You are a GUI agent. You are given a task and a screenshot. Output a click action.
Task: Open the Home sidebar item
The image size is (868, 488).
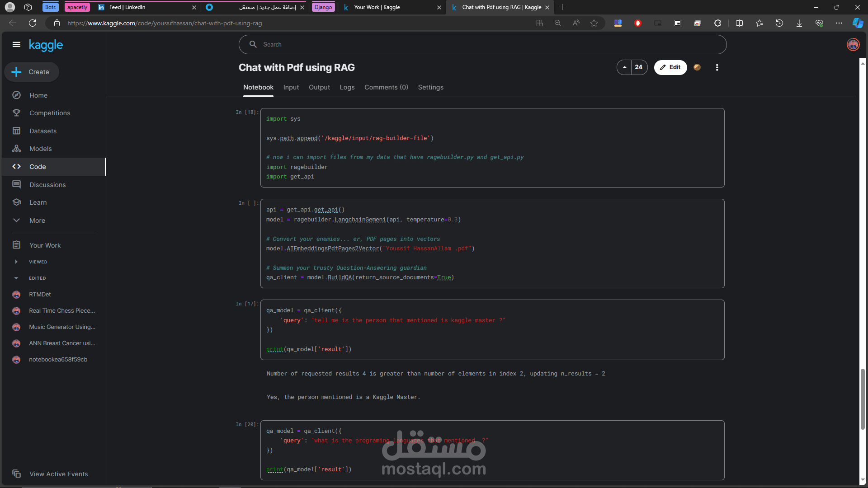tap(38, 95)
